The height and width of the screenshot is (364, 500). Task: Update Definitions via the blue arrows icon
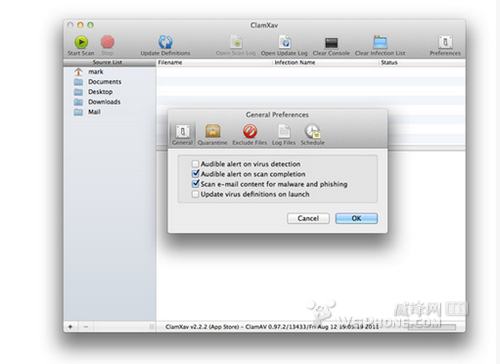pos(165,42)
